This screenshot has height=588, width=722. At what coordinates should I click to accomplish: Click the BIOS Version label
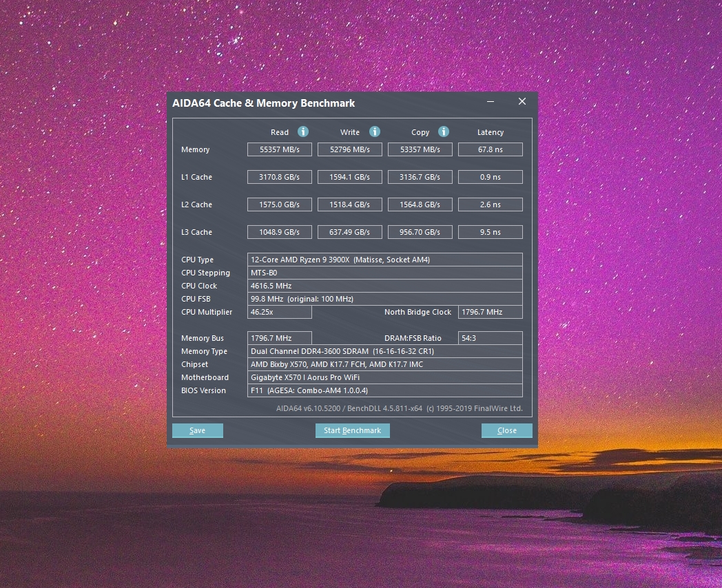tap(203, 390)
